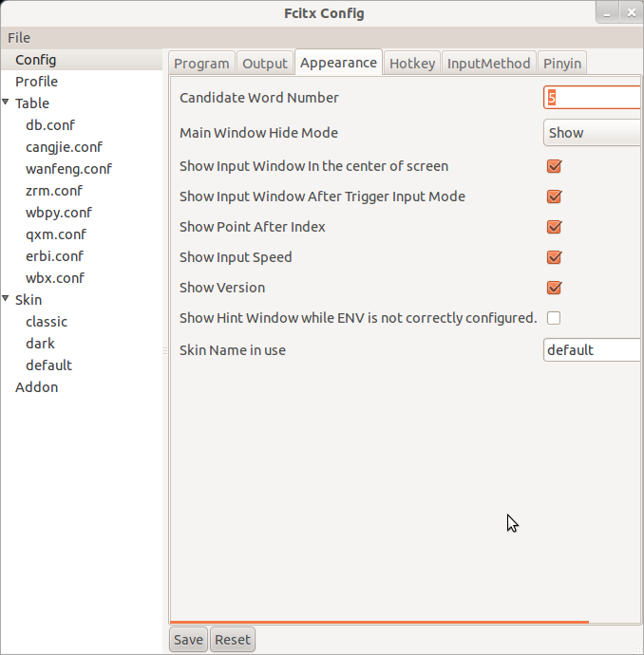Screen dimensions: 644x655
Task: Open qxm.conf table entry
Action: (56, 234)
